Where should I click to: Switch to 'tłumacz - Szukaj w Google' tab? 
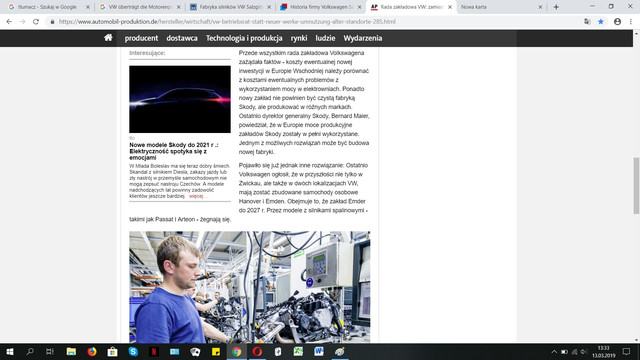point(47,7)
